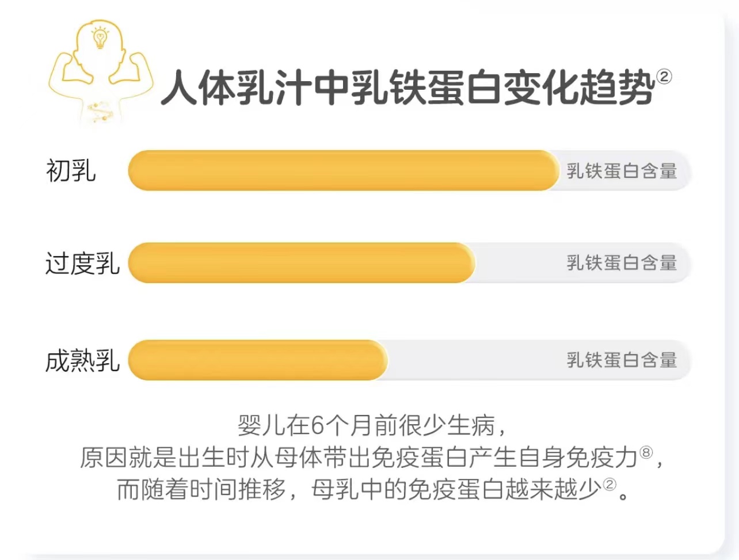The image size is (739, 560).
Task: Click the text 婴儿在6个月前很少生病
Action: click(x=366, y=425)
